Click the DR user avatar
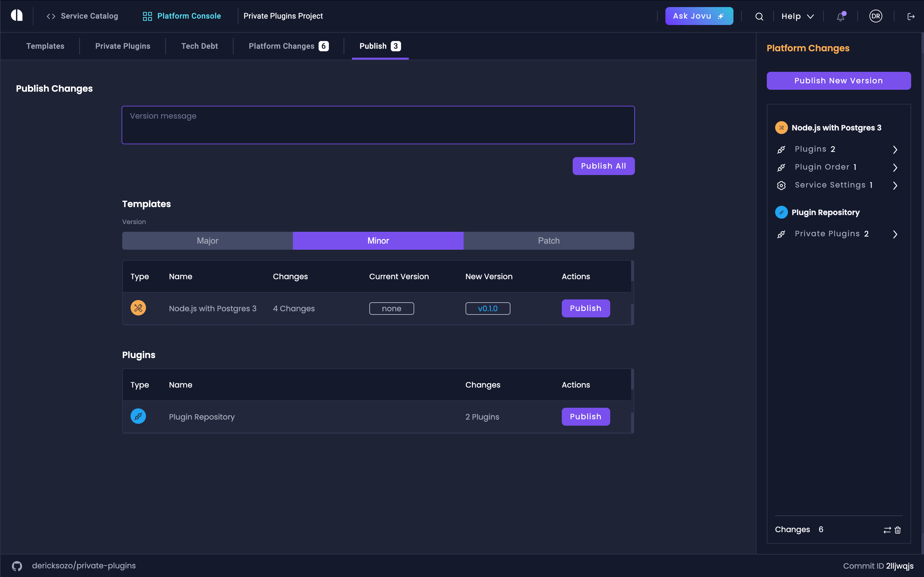Viewport: 924px width, 577px height. click(876, 16)
